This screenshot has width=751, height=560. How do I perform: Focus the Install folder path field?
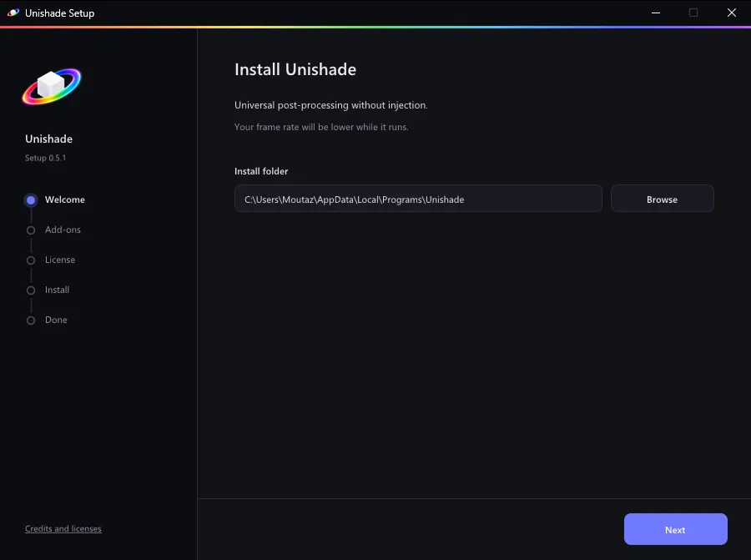[x=418, y=199]
